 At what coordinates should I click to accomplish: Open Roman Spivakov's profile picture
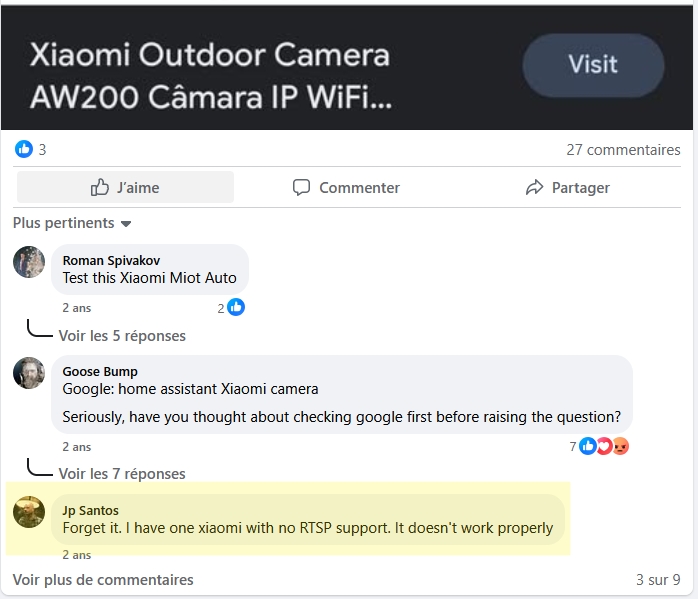pyautogui.click(x=29, y=262)
